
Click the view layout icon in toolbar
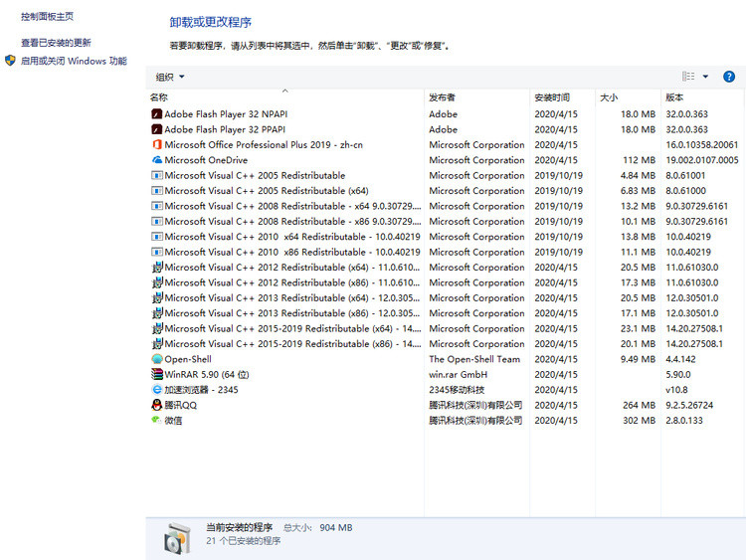pos(688,77)
